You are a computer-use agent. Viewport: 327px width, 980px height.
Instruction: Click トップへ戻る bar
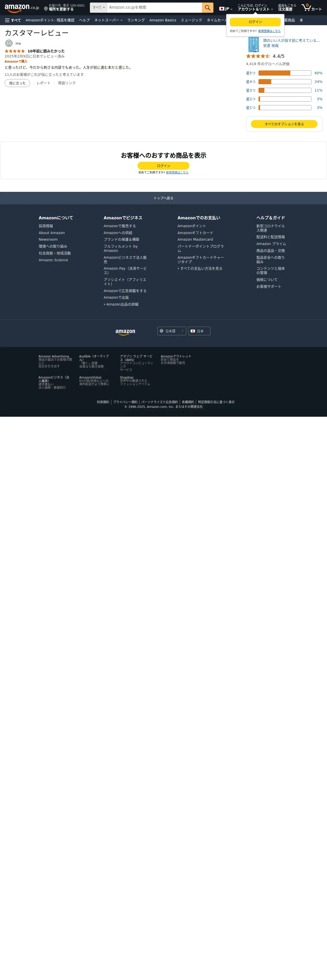pyautogui.click(x=163, y=198)
